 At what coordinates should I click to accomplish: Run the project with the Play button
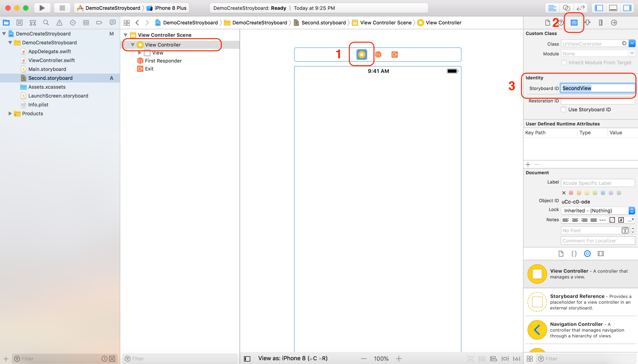coord(42,8)
